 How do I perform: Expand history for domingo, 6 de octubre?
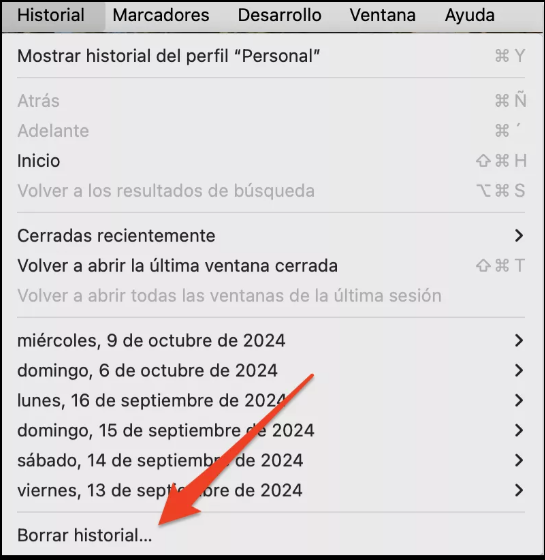pyautogui.click(x=271, y=370)
